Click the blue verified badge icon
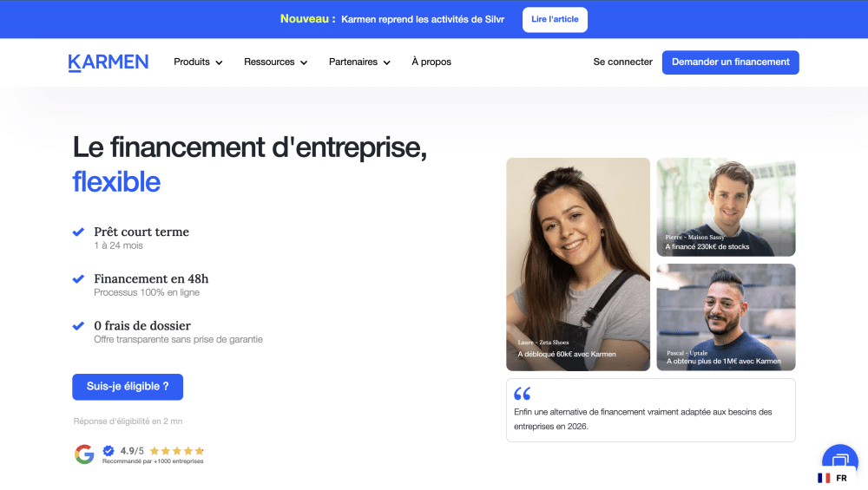Screen dimensions: 868x490 coord(108,451)
